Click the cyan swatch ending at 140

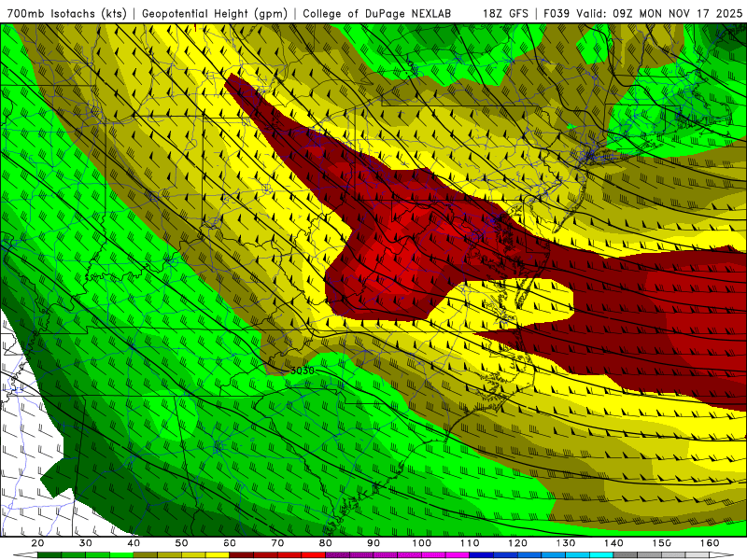tap(601, 554)
